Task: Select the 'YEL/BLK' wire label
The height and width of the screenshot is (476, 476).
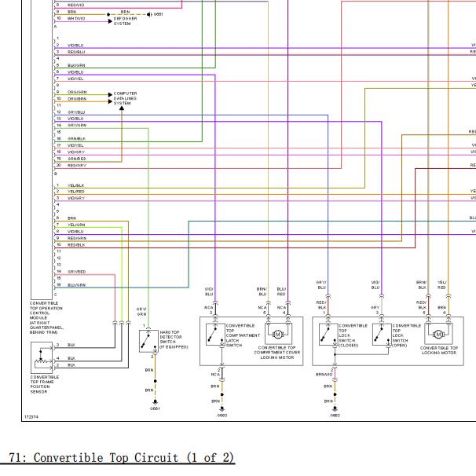Action: [x=76, y=185]
